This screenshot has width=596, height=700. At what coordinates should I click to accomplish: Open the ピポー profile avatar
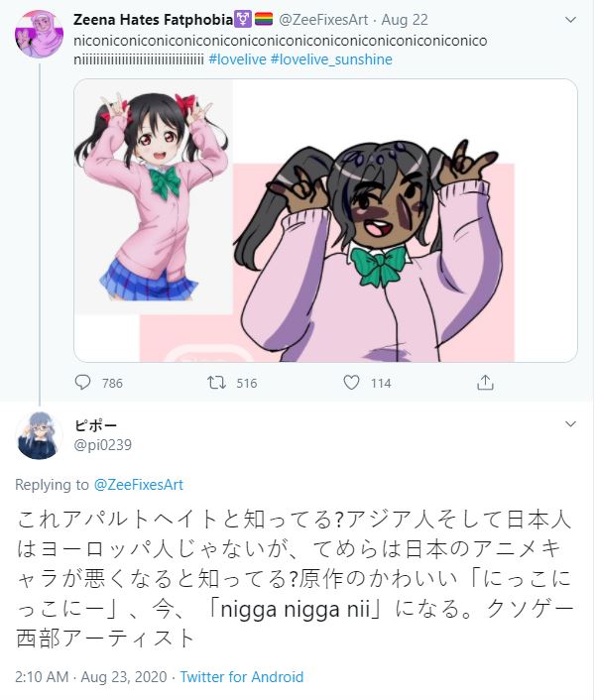[39, 435]
